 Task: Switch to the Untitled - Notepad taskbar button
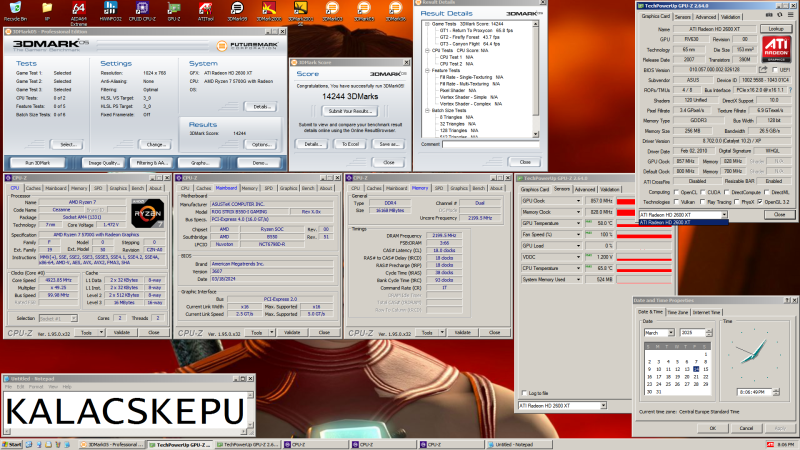coord(518,445)
